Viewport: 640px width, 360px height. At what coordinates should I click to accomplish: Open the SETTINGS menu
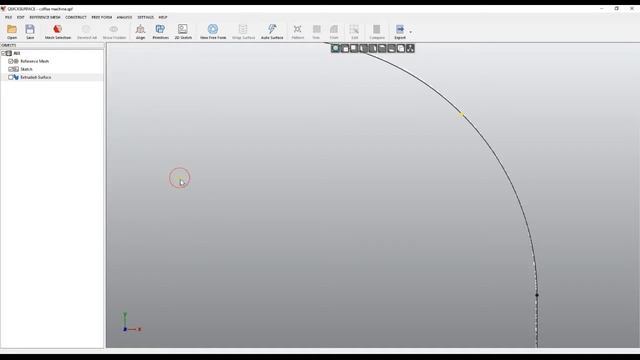coord(146,17)
